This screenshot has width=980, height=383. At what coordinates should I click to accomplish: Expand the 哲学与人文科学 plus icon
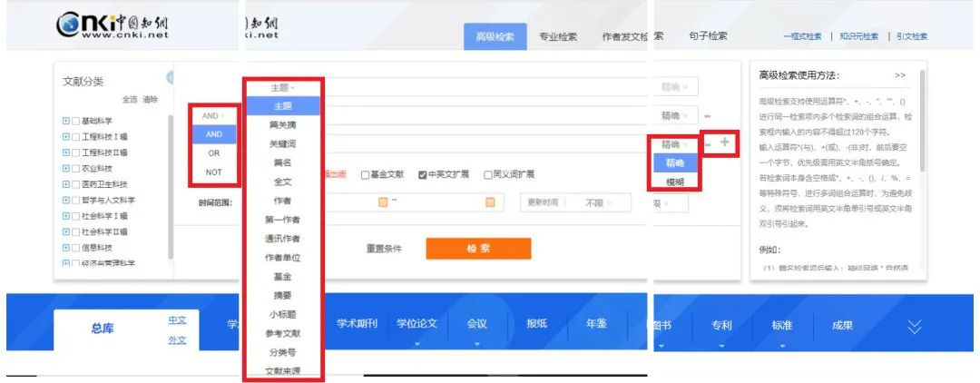[x=65, y=200]
